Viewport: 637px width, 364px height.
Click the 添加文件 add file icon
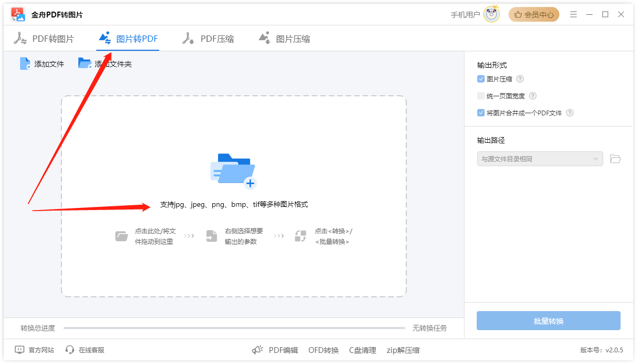click(x=25, y=62)
